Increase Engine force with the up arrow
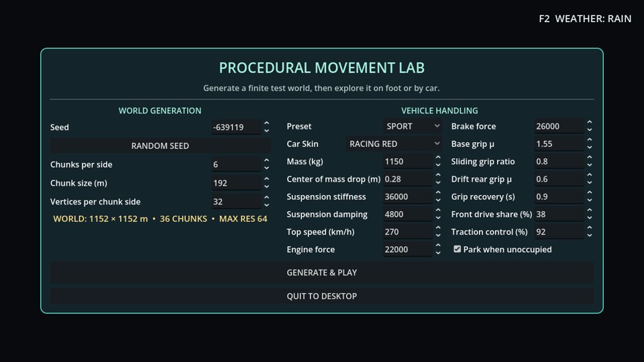Viewport: 644px width, 362px height. 438,246
